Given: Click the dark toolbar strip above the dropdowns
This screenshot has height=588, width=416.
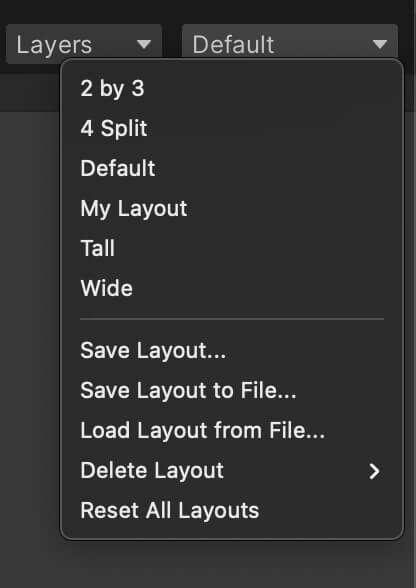Looking at the screenshot, I should pos(208,11).
